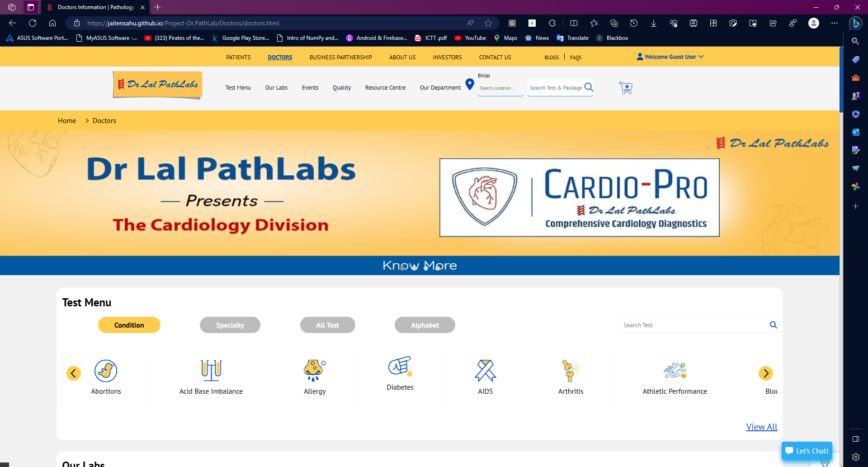Select the Condition filter toggle
The height and width of the screenshot is (467, 868).
click(x=129, y=325)
